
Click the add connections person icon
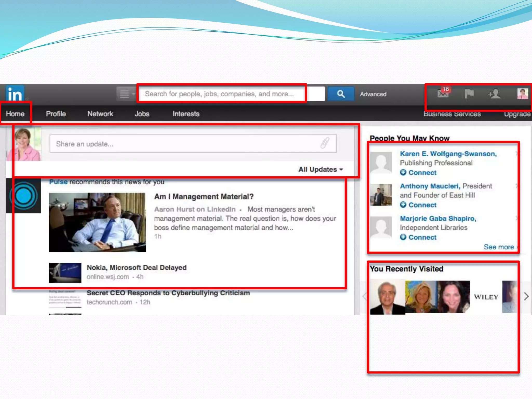pos(494,94)
